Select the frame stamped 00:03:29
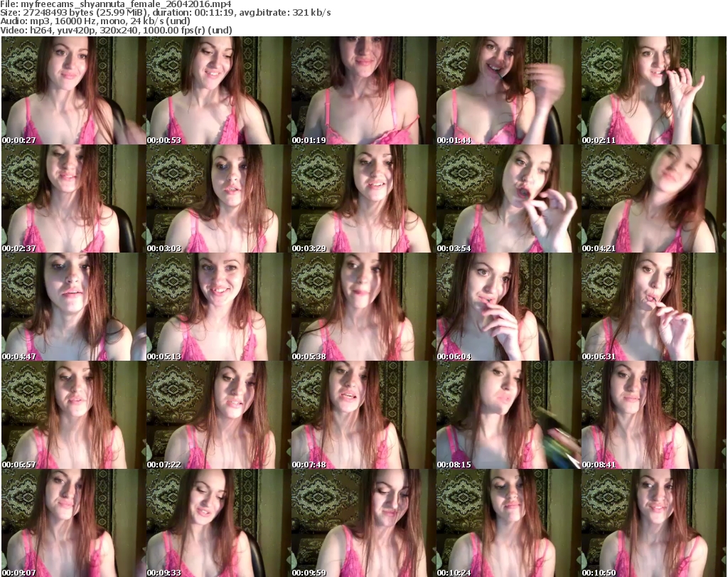Viewport: 728px width, 577px height. pyautogui.click(x=363, y=198)
